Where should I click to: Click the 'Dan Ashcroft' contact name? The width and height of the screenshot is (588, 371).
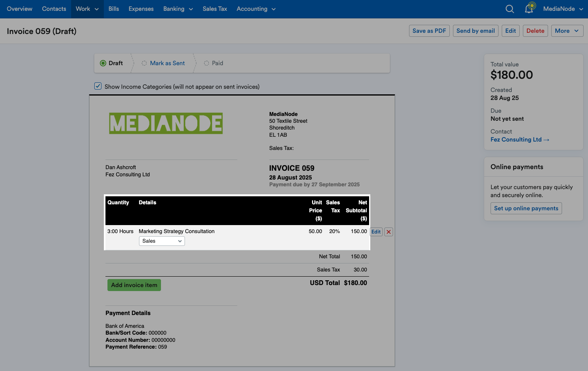121,168
